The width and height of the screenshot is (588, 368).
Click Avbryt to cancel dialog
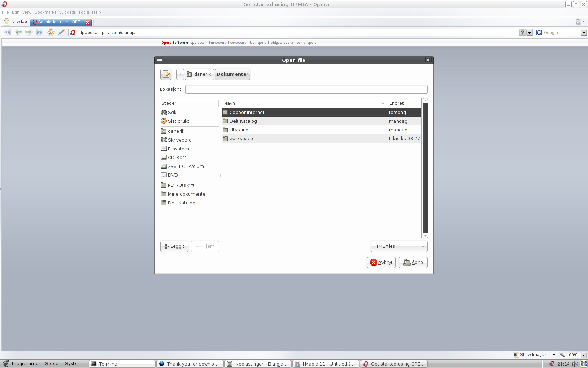pyautogui.click(x=381, y=263)
